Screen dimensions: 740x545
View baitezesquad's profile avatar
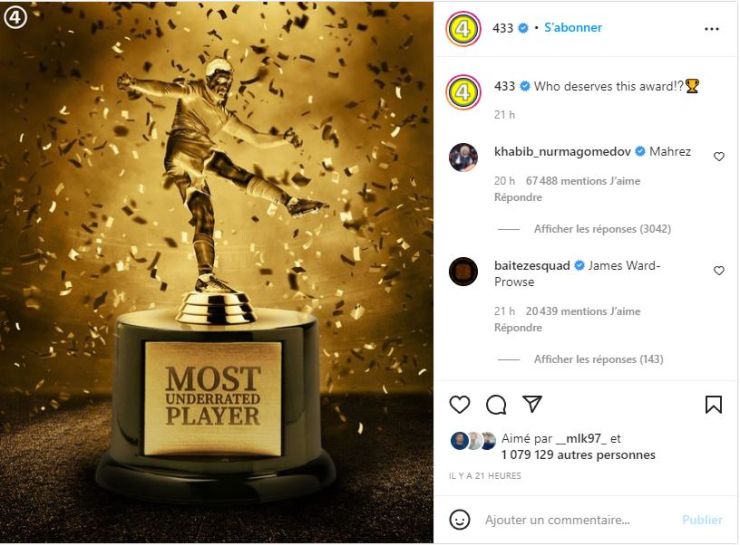tap(463, 271)
